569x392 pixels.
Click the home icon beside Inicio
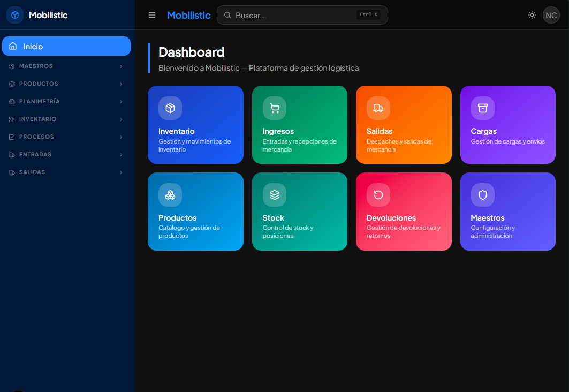click(x=13, y=46)
